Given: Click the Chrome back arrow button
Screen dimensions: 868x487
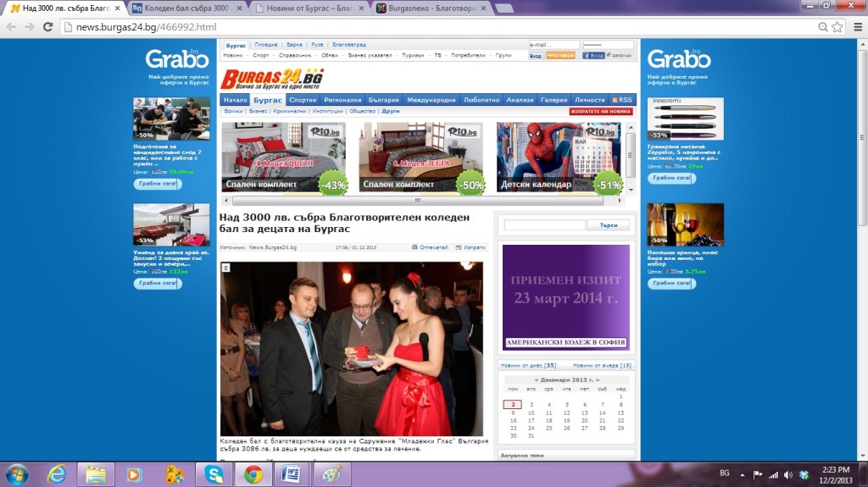Looking at the screenshot, I should pyautogui.click(x=11, y=26).
